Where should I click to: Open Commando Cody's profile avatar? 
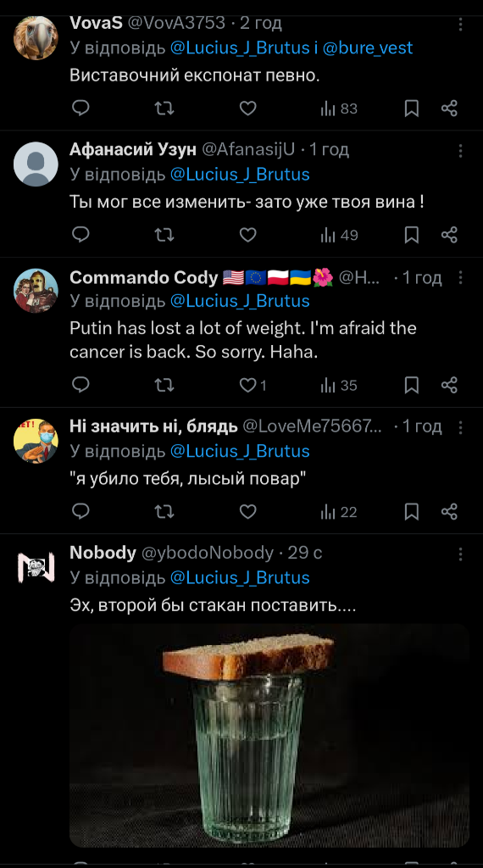coord(36,291)
